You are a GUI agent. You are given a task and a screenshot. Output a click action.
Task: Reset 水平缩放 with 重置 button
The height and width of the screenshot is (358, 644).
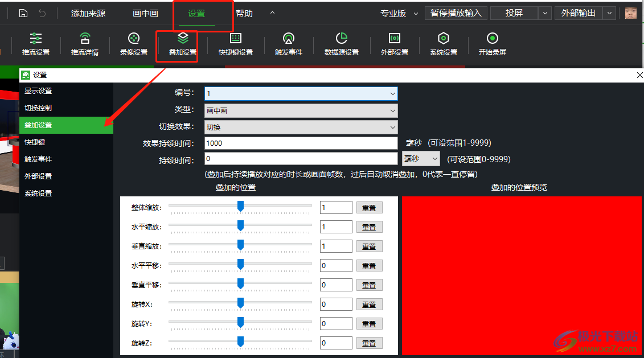(x=369, y=227)
